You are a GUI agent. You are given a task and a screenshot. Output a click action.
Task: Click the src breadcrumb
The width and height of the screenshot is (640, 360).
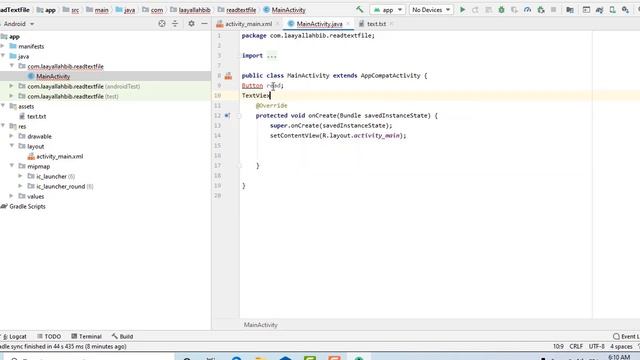pos(75,10)
